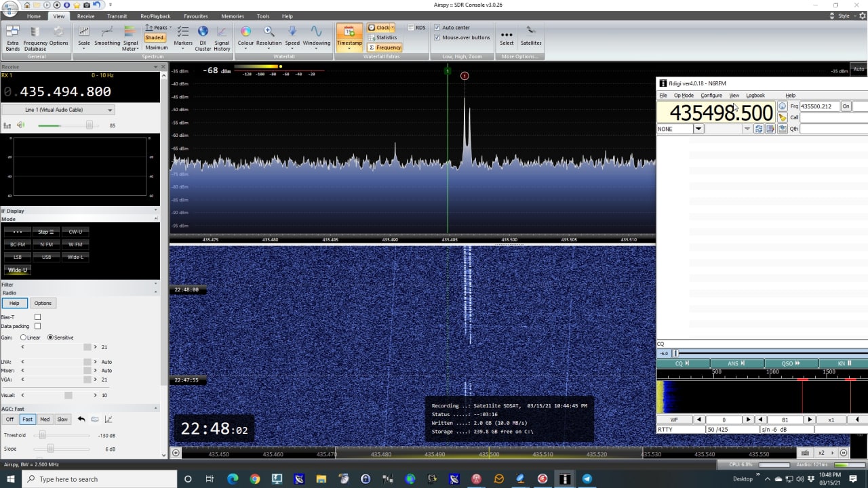Viewport: 868px width, 488px height.
Task: Open the fldigi NONE mode dropdown
Action: 698,129
